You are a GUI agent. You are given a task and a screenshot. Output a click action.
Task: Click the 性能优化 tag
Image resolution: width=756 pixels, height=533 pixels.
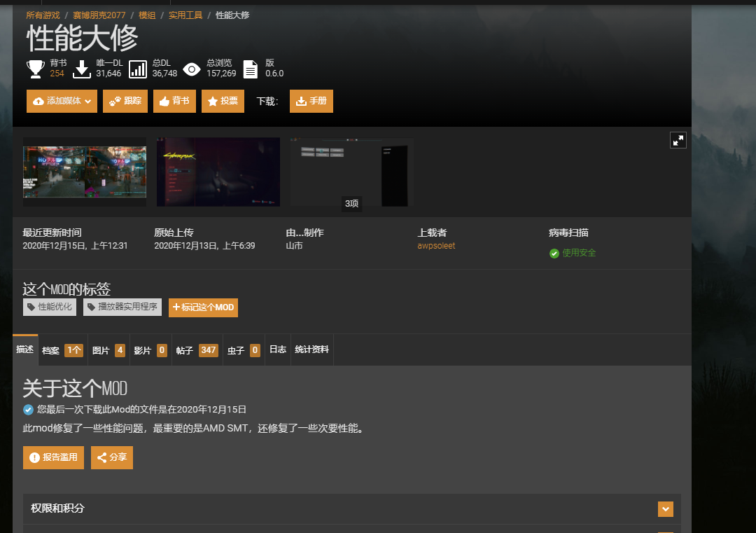[48, 307]
